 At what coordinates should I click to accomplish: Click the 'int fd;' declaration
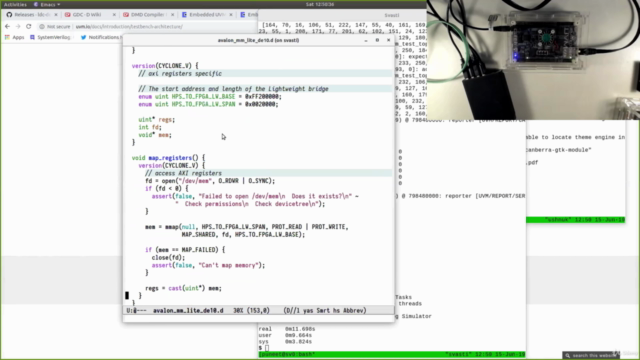point(150,127)
